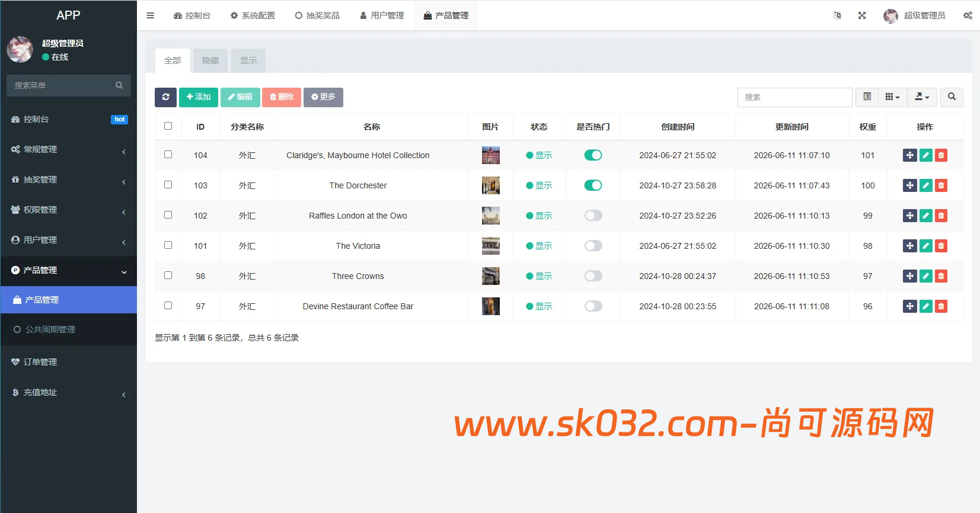Check the checkbox for row ID 103
980x513 pixels.
168,185
